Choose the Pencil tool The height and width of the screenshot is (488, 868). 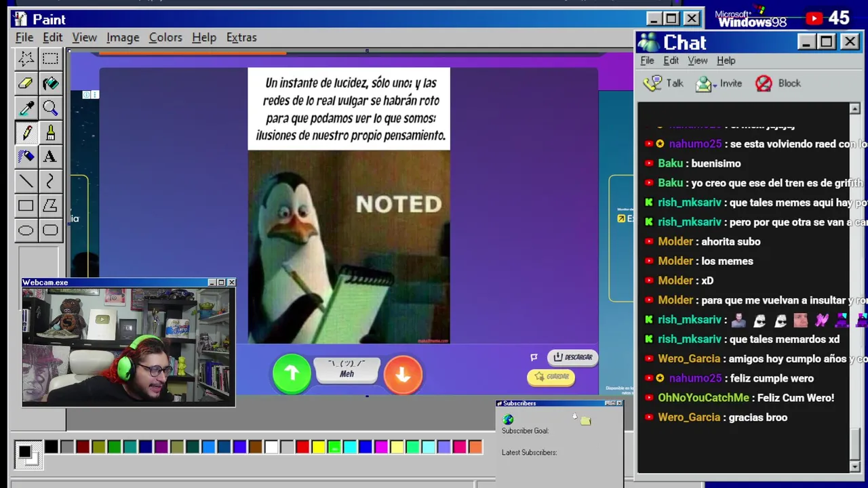[26, 132]
